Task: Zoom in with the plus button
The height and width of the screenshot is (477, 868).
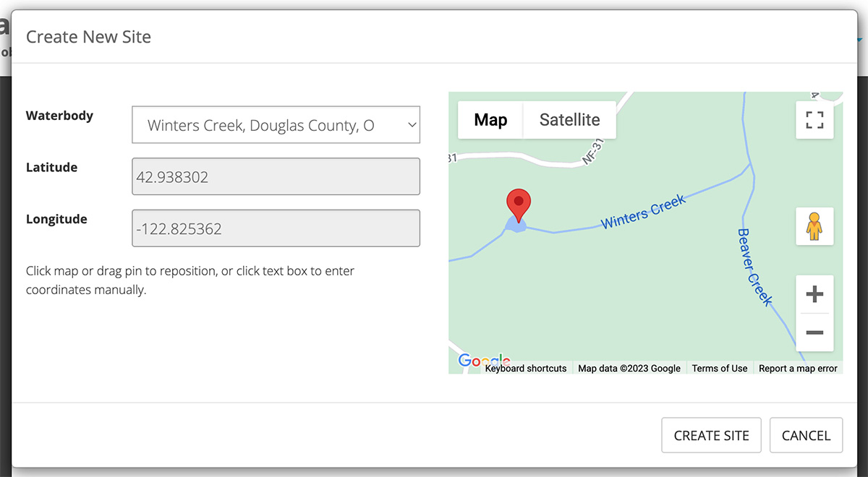Action: 814,294
